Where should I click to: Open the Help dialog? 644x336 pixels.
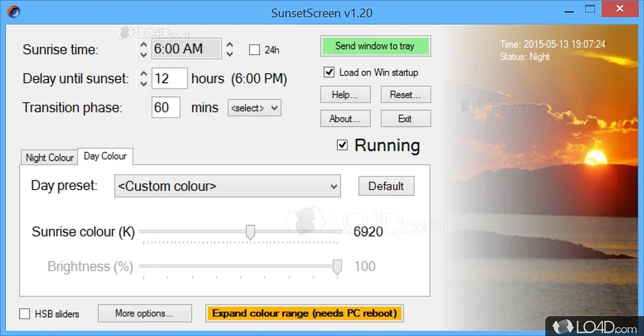point(345,95)
